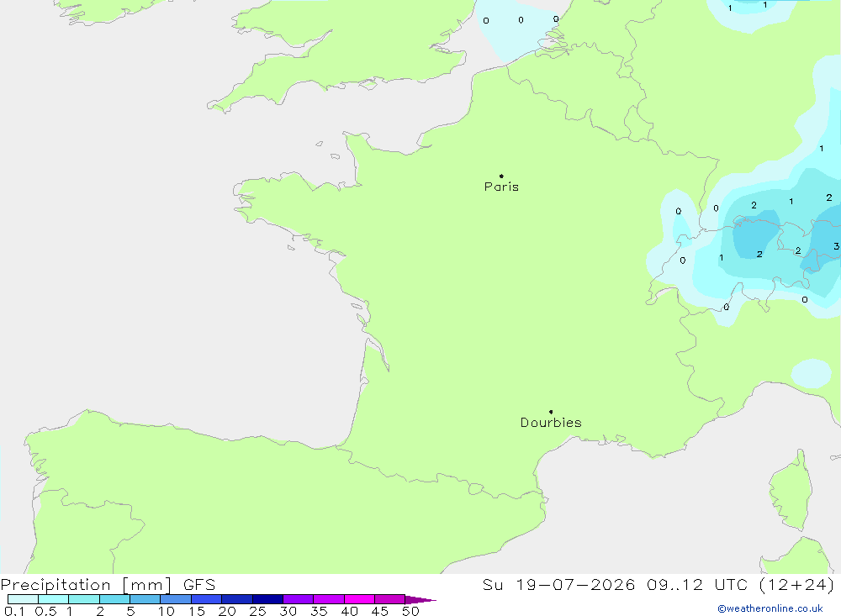Pick the 5–10 mm legend swatch

145,599
